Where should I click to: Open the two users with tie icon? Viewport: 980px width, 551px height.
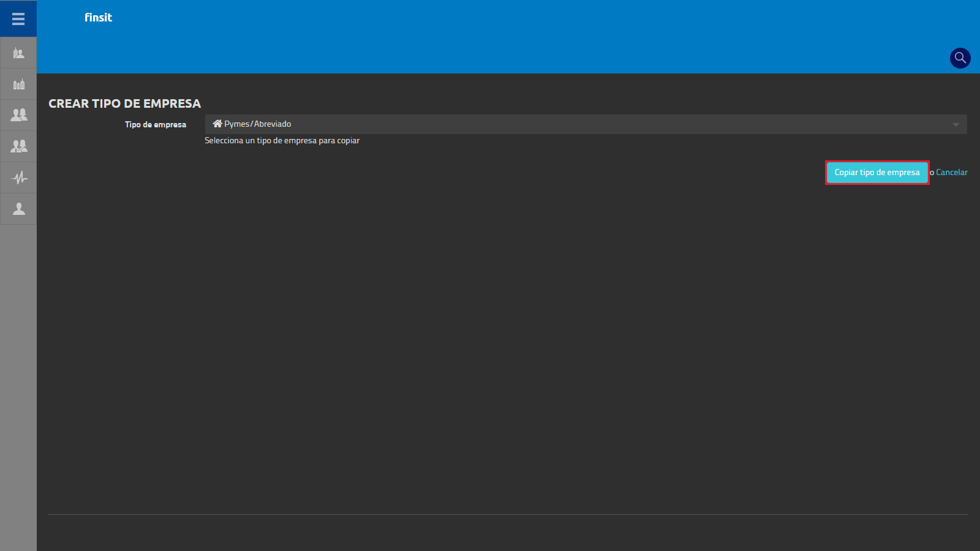pyautogui.click(x=18, y=146)
